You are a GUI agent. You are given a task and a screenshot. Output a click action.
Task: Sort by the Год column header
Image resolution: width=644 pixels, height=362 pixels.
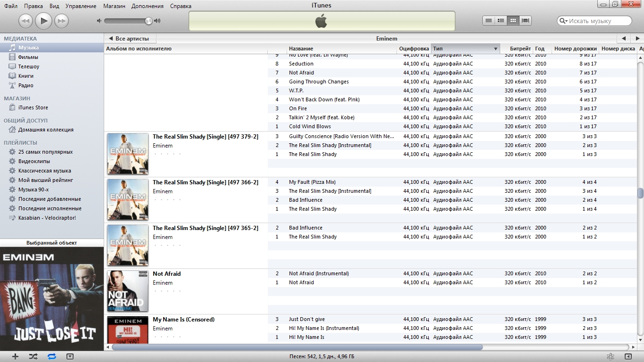point(542,49)
